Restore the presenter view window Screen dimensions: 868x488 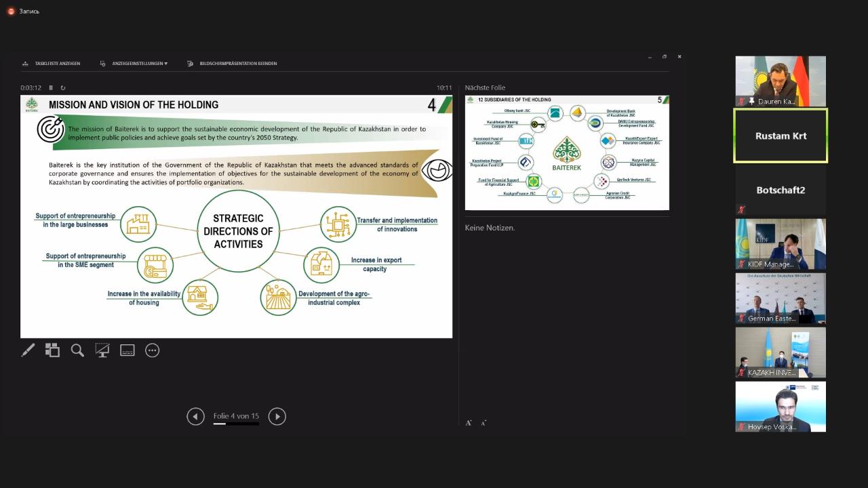665,57
